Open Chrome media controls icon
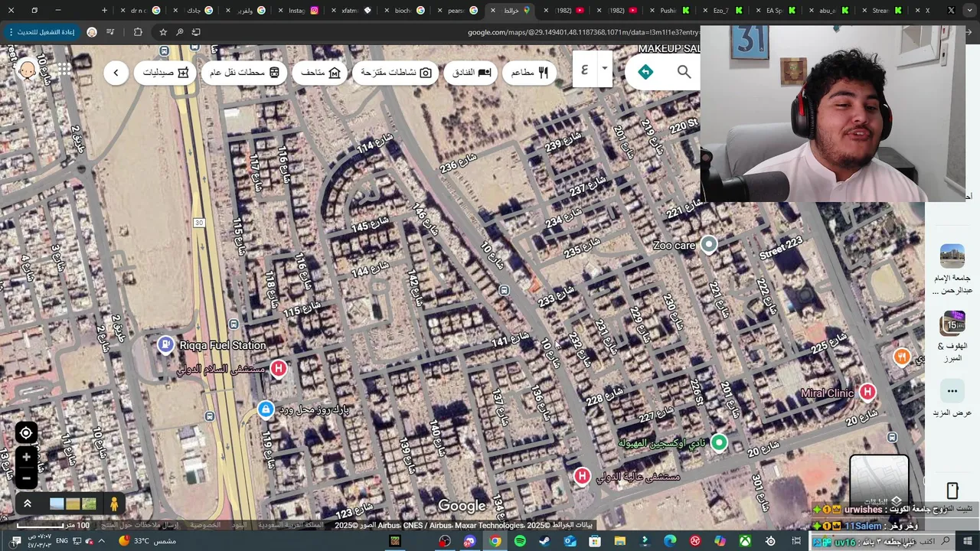980x551 pixels. [x=111, y=32]
